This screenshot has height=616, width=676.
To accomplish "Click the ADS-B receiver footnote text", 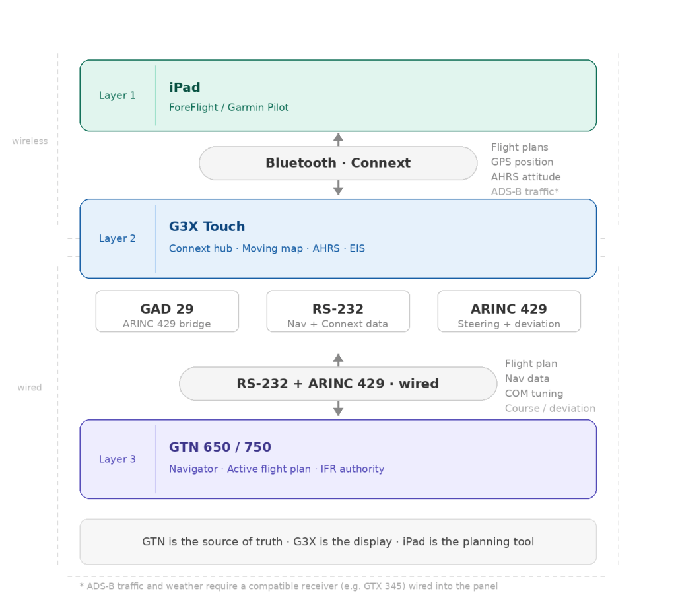I will tap(288, 586).
